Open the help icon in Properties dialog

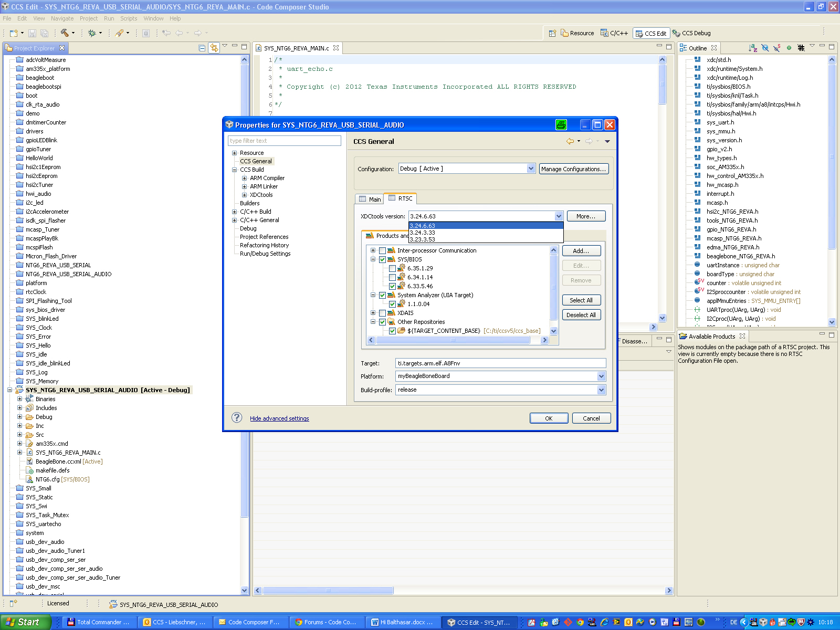pos(237,417)
